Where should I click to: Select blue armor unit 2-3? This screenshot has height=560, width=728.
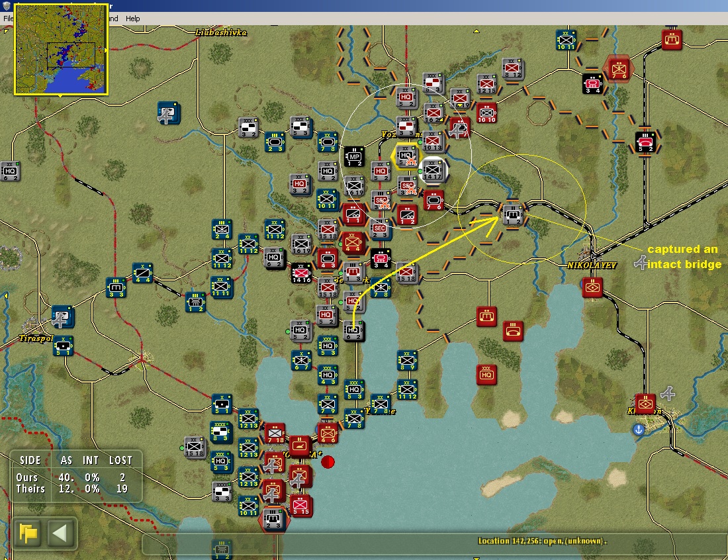(275, 142)
